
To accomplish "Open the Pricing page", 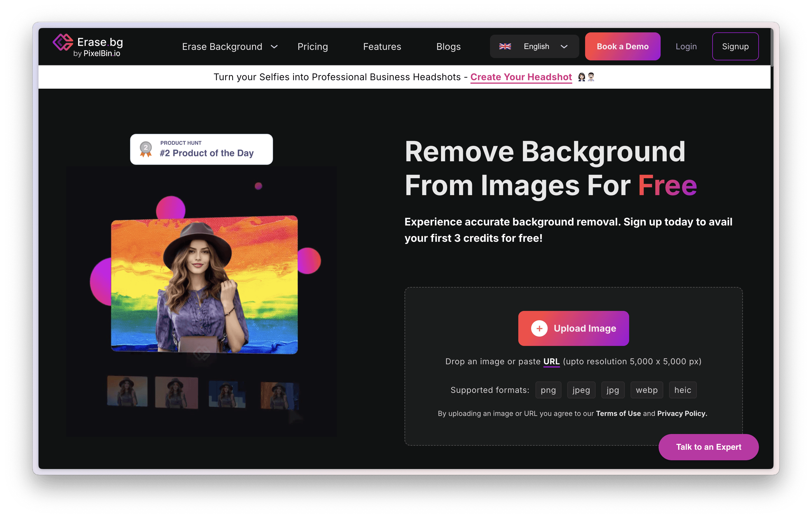I will pos(312,47).
